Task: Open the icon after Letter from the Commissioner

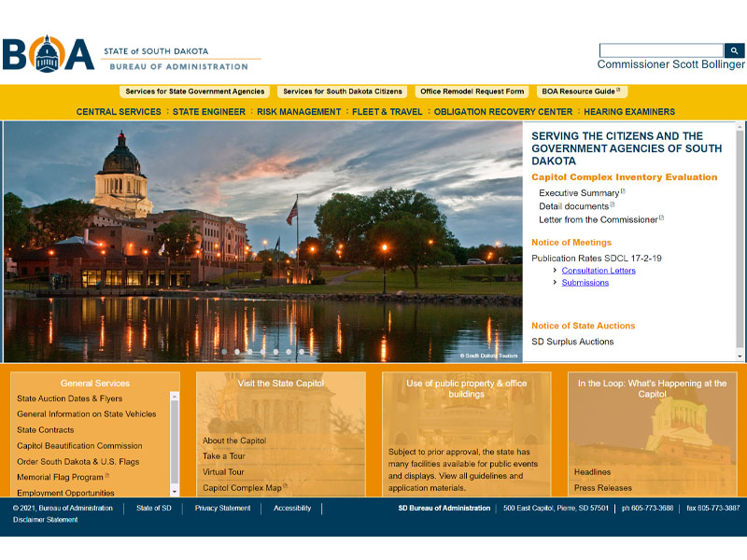Action: (x=661, y=219)
